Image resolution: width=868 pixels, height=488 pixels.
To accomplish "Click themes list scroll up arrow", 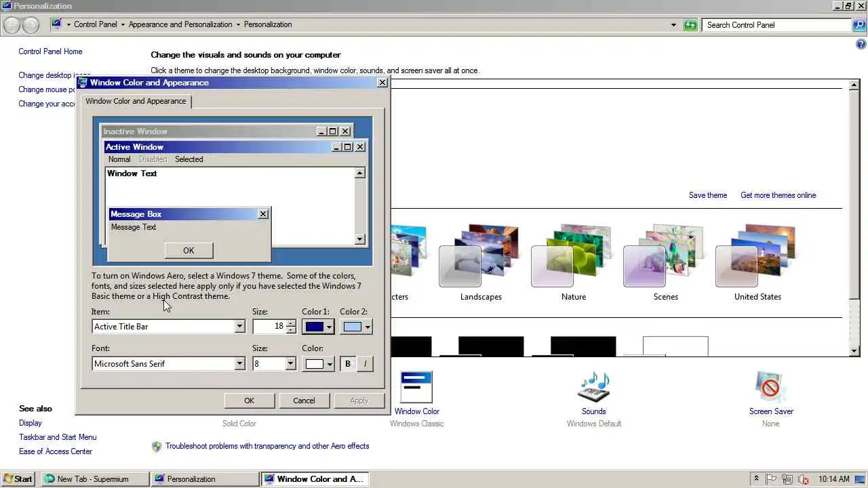I will pyautogui.click(x=854, y=85).
